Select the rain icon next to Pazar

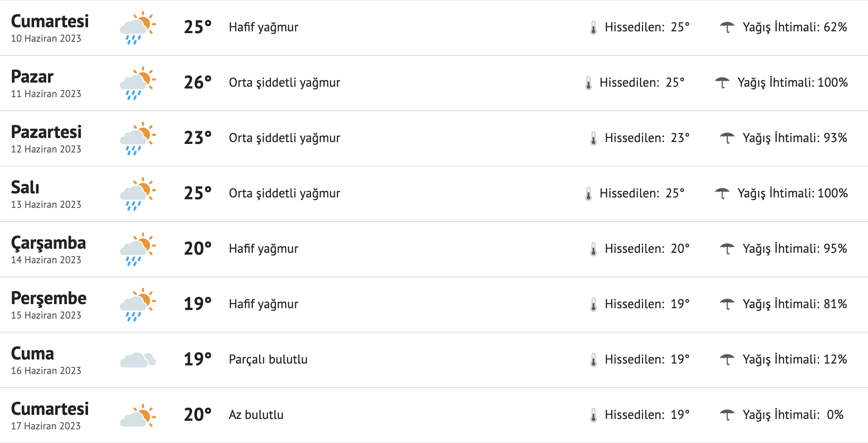[138, 83]
